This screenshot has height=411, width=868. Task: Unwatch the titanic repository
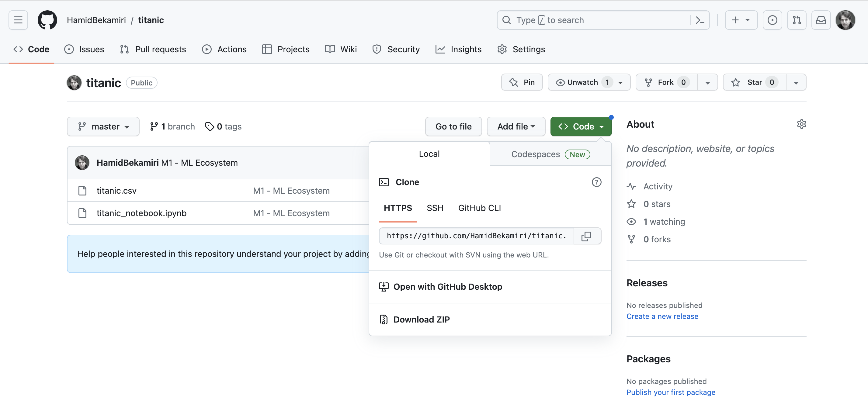click(583, 83)
